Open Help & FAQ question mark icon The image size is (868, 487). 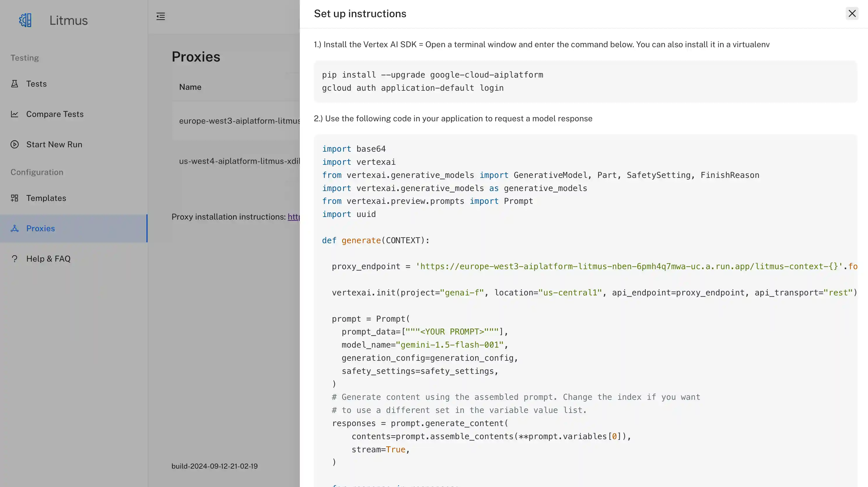click(15, 259)
